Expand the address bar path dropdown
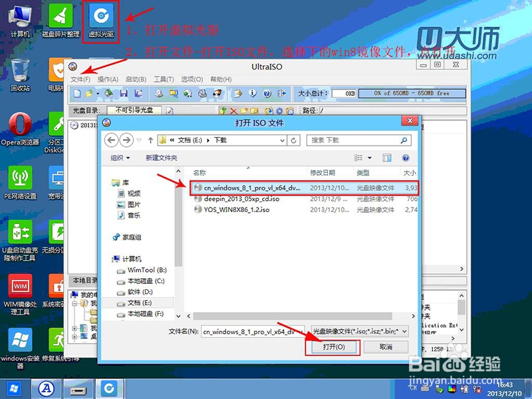Image resolution: width=532 pixels, height=399 pixels. click(282, 140)
